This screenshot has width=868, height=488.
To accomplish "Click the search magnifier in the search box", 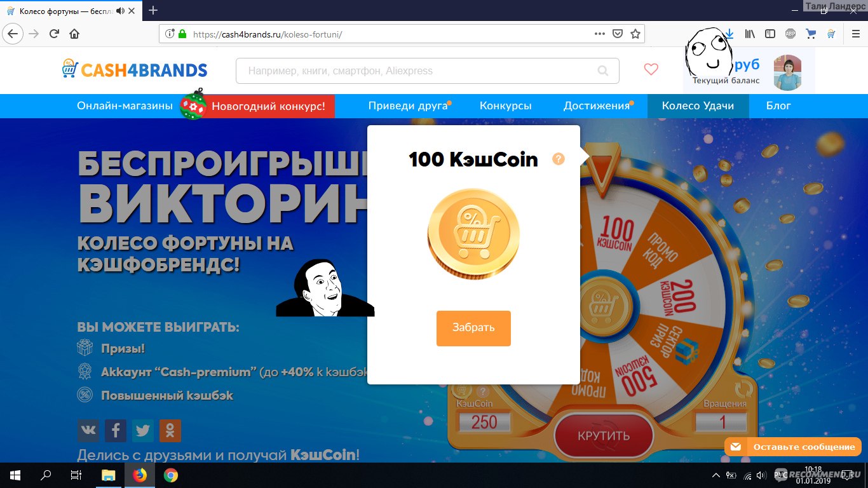I will point(603,71).
